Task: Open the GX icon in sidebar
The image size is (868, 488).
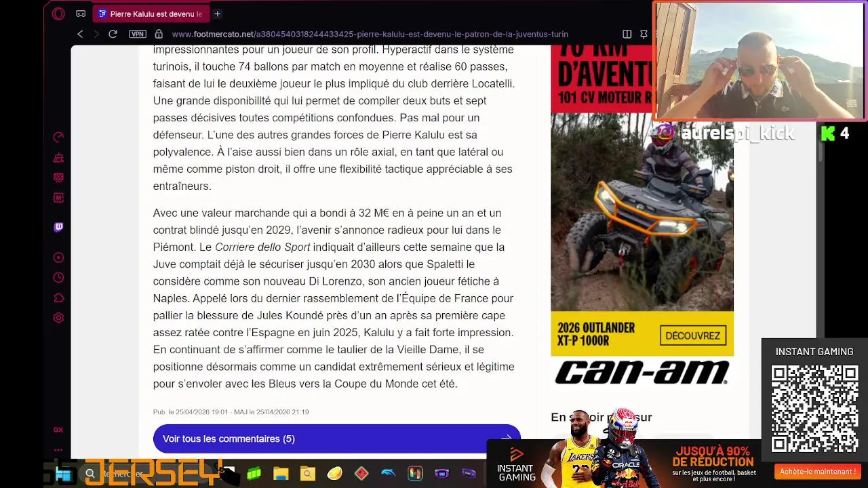Action: [x=58, y=430]
